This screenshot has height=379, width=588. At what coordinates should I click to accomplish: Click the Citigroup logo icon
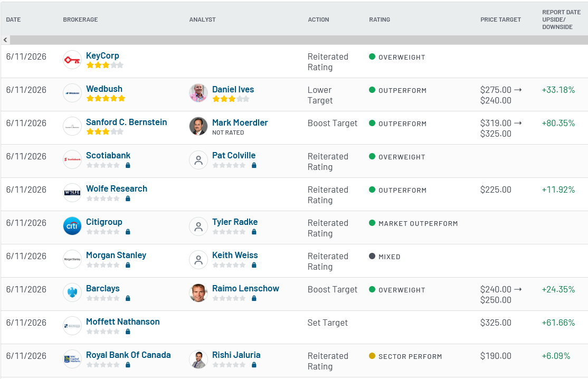pos(72,226)
